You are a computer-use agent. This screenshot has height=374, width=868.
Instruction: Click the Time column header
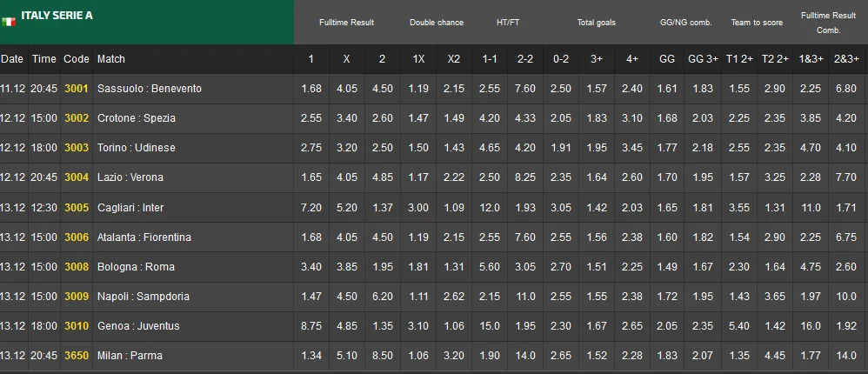tap(43, 59)
